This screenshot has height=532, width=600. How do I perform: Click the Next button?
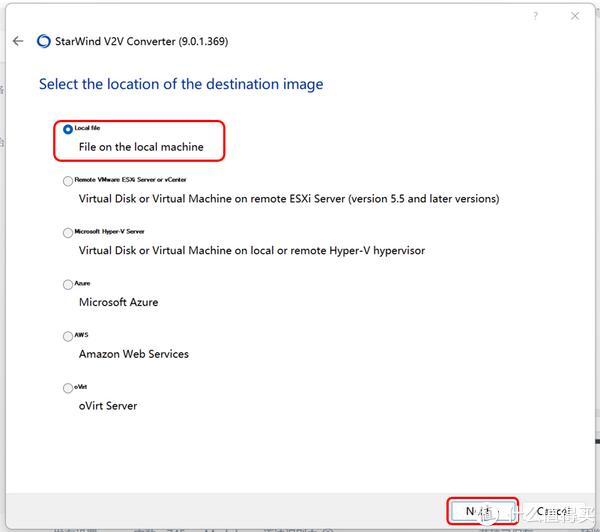pyautogui.click(x=482, y=511)
